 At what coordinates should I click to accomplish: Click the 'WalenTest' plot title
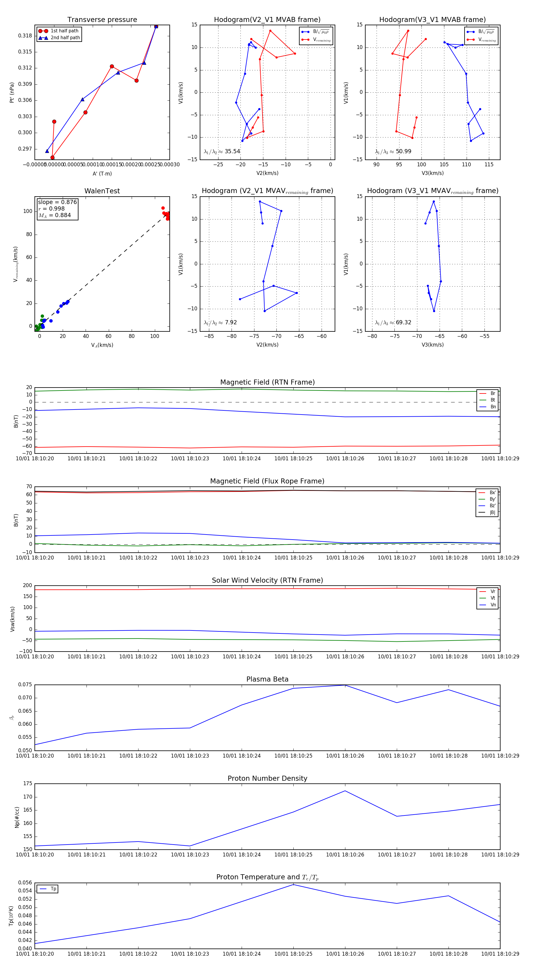pyautogui.click(x=102, y=191)
